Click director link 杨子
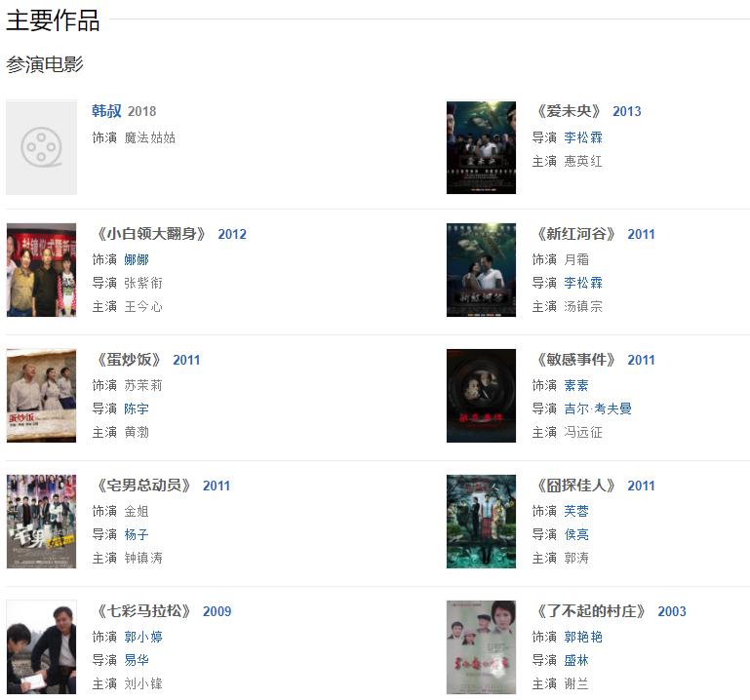The width and height of the screenshot is (750, 700). pyautogui.click(x=137, y=534)
